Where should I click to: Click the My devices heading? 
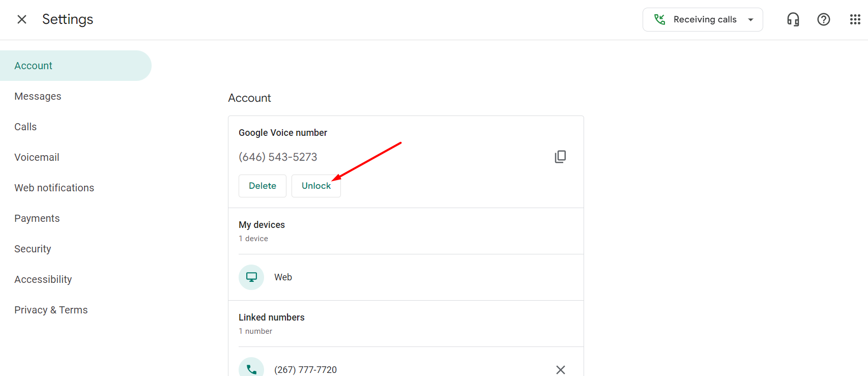coord(262,225)
